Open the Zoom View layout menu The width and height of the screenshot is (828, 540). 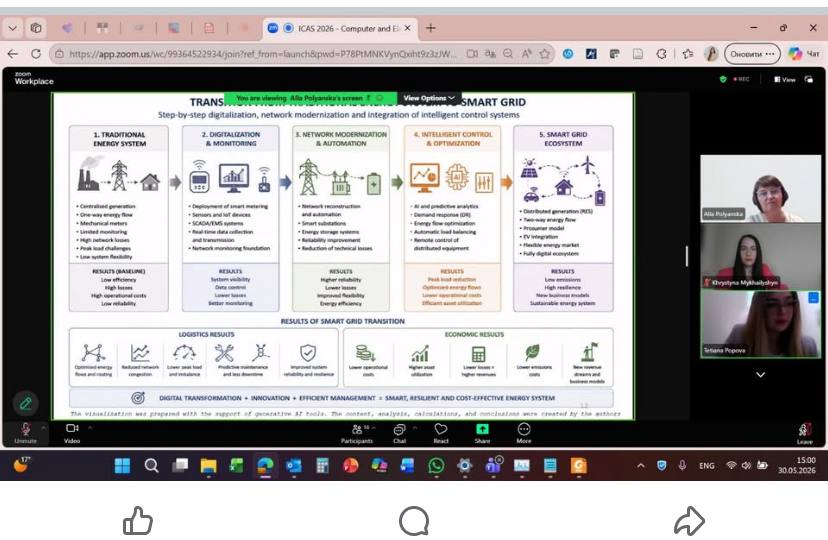(785, 80)
